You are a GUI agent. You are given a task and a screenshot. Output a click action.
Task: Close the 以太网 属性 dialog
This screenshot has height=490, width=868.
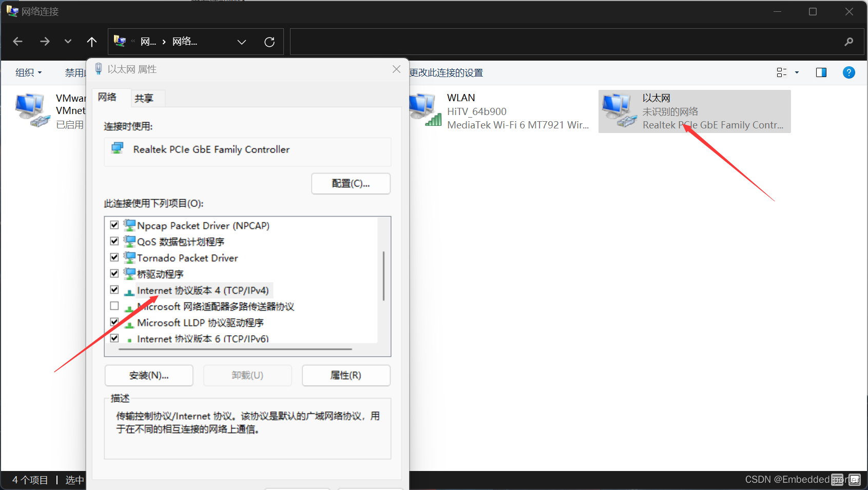396,69
